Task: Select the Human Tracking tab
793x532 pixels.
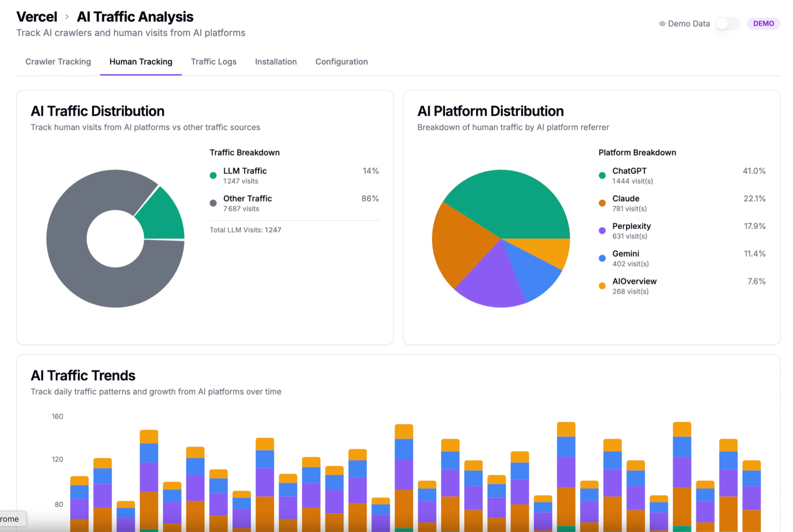Action: click(x=140, y=62)
